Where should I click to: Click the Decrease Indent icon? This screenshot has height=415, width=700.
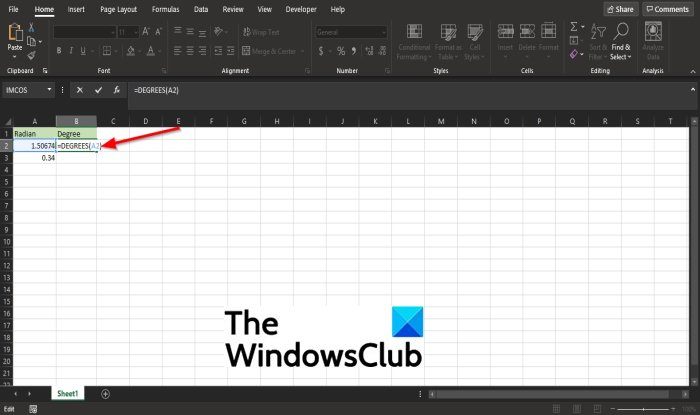click(x=218, y=51)
